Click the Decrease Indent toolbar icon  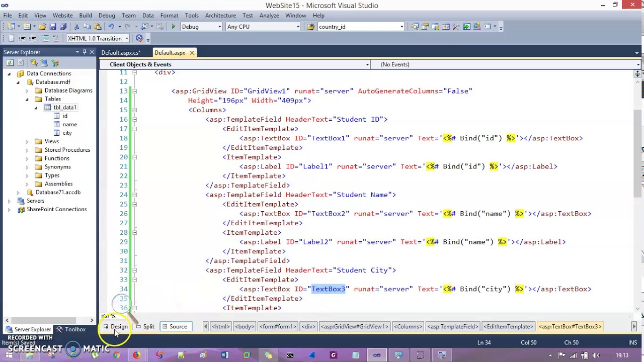point(22,38)
